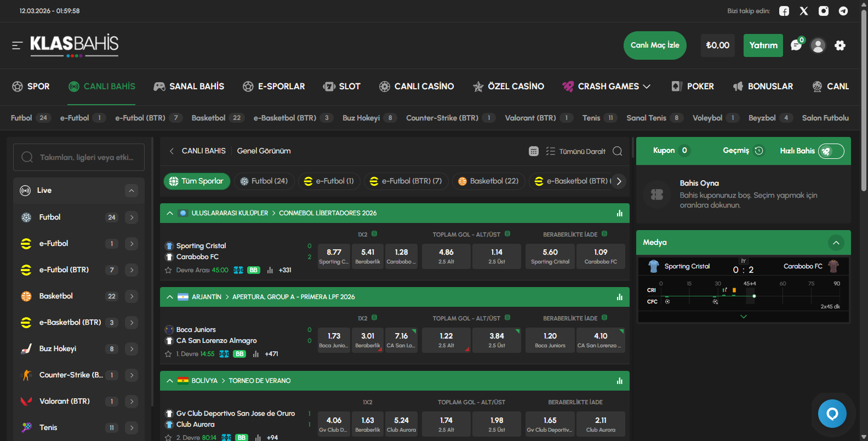The image size is (868, 441).
Task: Click the search magnifier in Canlı Bahis header
Action: tap(618, 151)
